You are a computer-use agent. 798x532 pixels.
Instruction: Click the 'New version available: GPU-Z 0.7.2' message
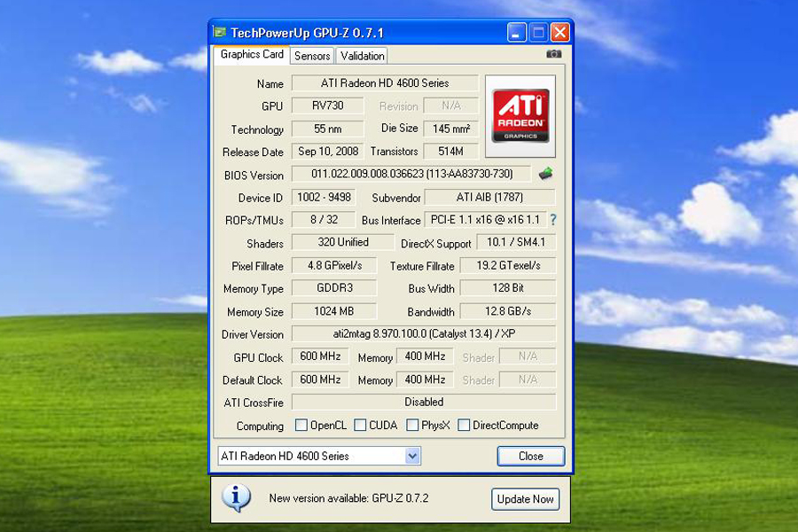(x=348, y=498)
